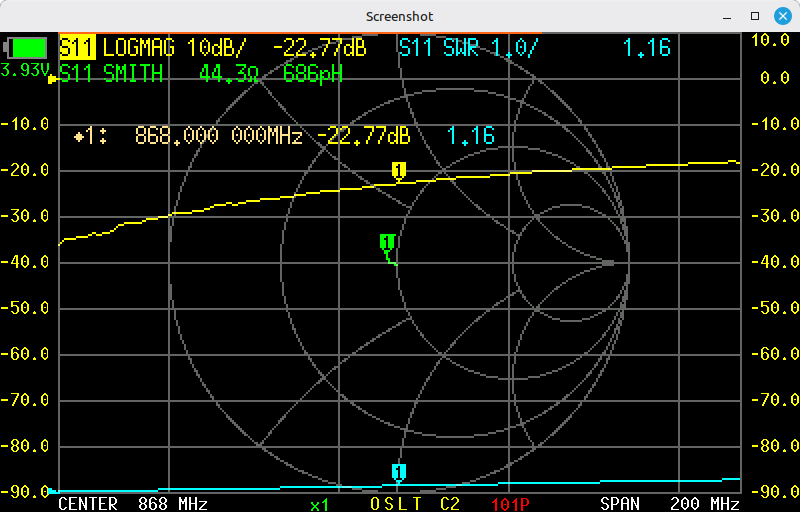
Task: Open the 101P sweep points setting
Action: [x=510, y=504]
